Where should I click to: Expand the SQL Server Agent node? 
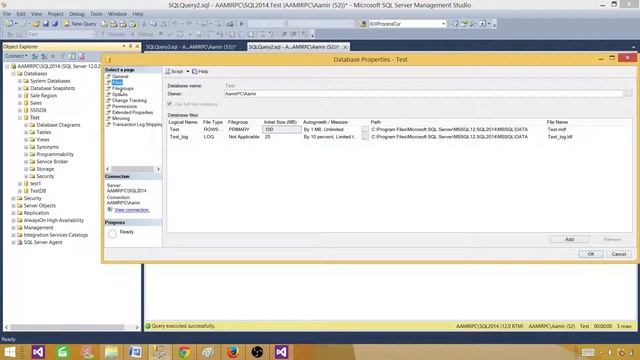coord(13,242)
